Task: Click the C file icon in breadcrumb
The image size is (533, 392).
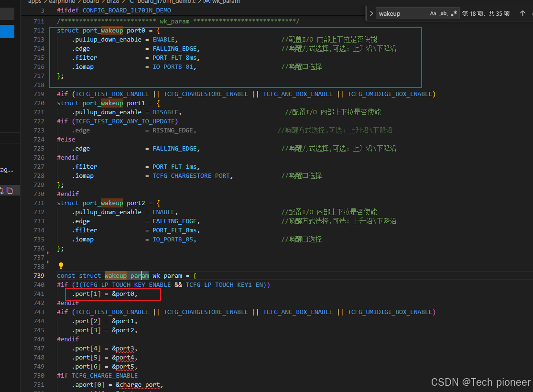Action: [131, 2]
